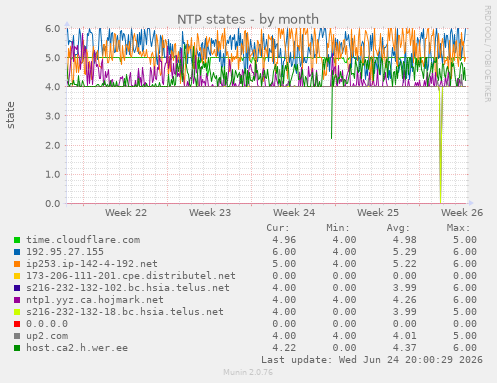Click the s216-232-132-102 dark blue swatch

tap(17, 288)
